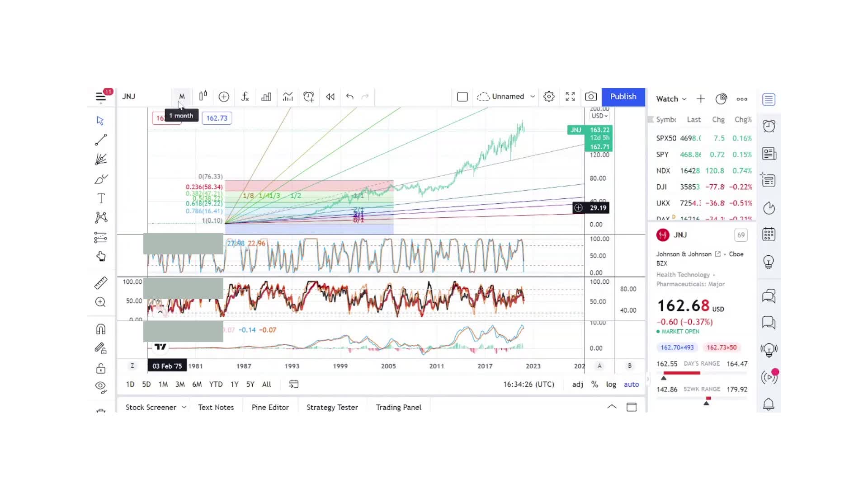The image size is (868, 488).
Task: Select the Trend Line drawing tool
Action: click(x=101, y=139)
